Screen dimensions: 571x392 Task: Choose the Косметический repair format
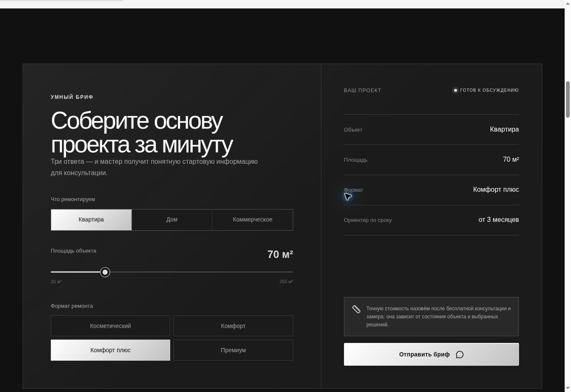(x=110, y=326)
